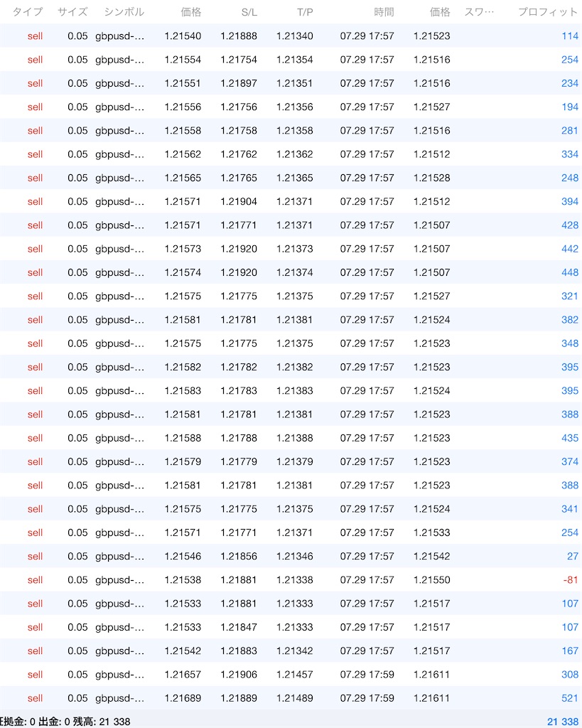
Task: Click the T/P value 1.21388
Action: 295,438
